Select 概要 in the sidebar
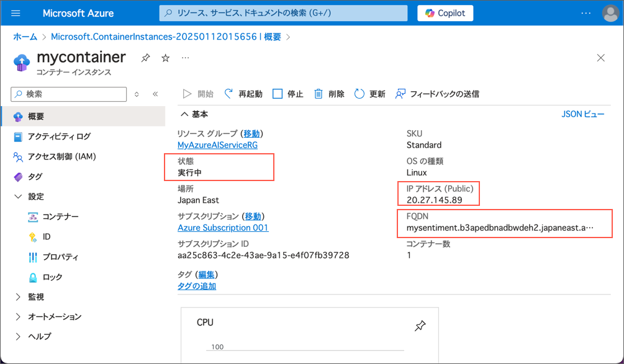 (83, 117)
